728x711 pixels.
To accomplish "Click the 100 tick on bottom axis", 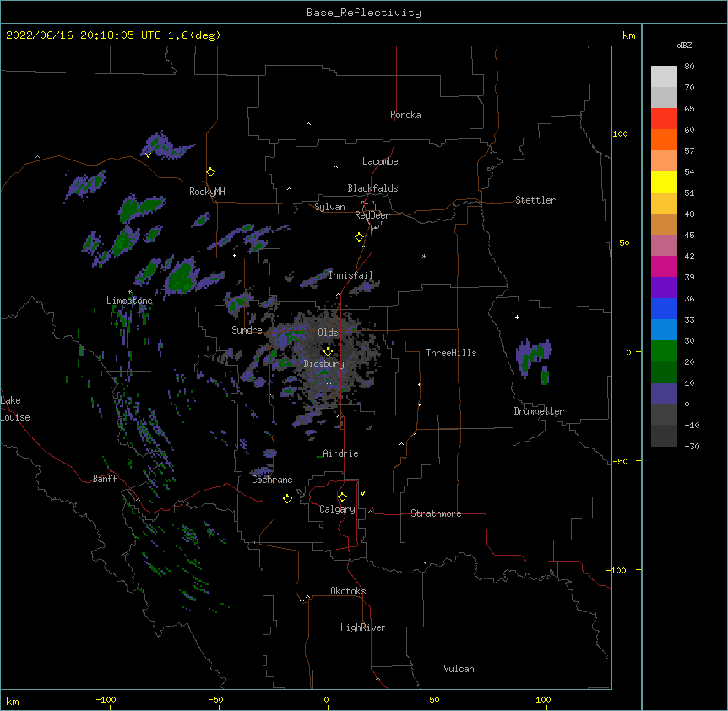I will [x=543, y=699].
